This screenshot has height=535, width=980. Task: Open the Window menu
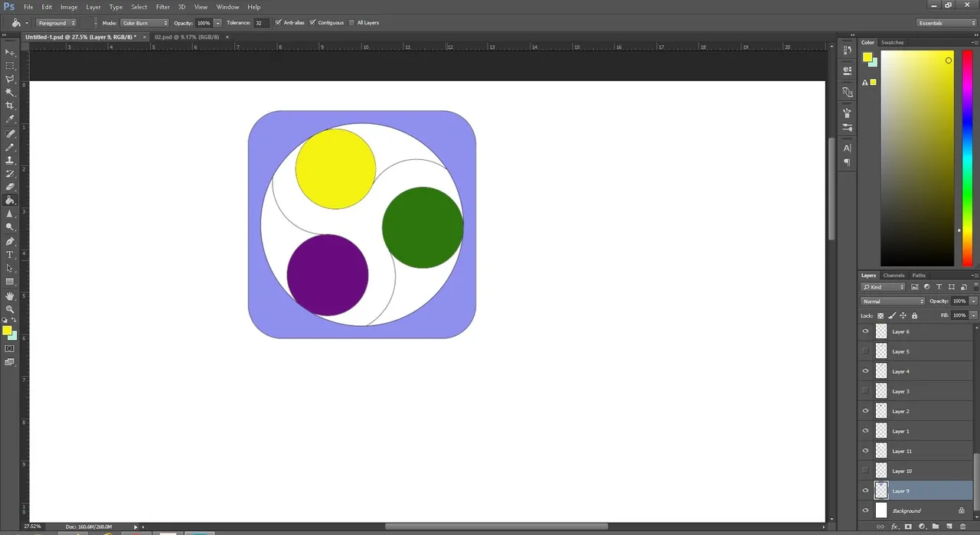(227, 7)
